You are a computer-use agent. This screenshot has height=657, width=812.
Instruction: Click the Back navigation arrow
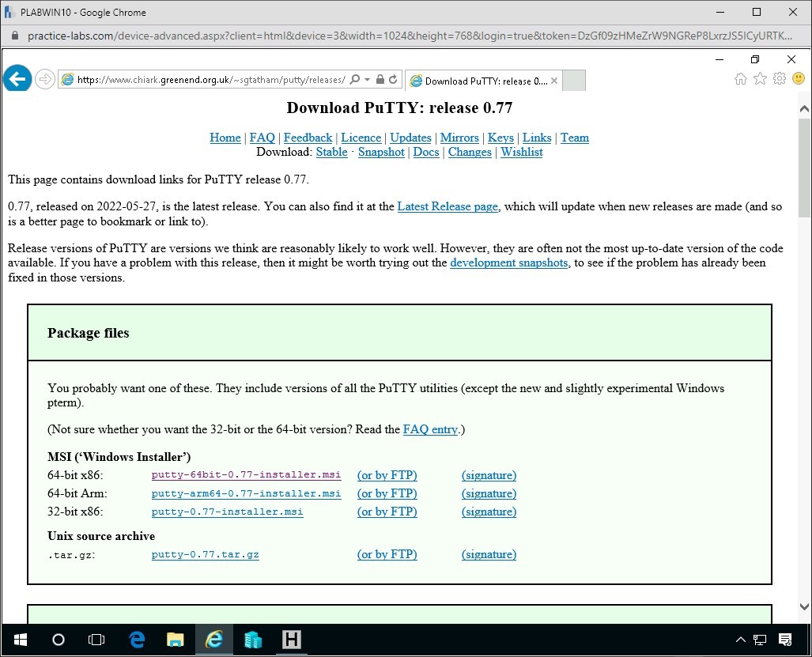(x=17, y=78)
